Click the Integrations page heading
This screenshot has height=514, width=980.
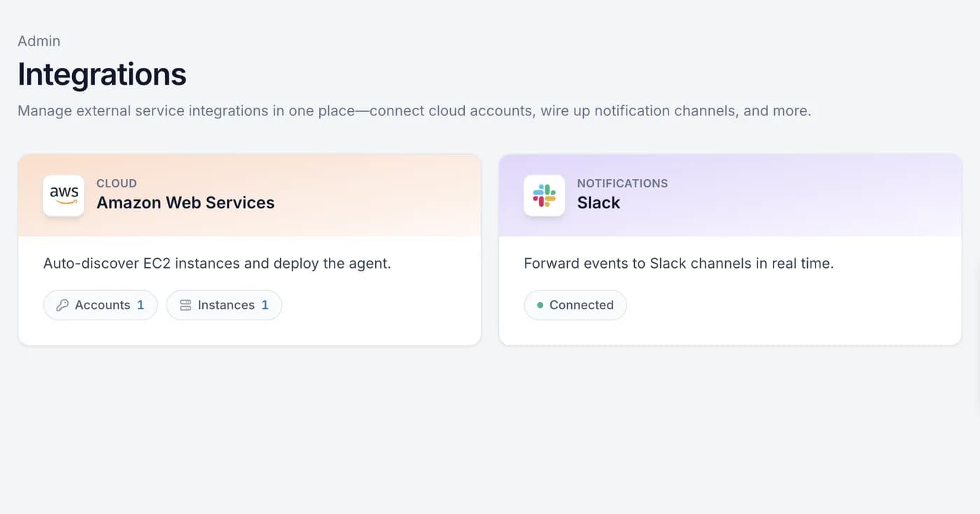coord(102,74)
